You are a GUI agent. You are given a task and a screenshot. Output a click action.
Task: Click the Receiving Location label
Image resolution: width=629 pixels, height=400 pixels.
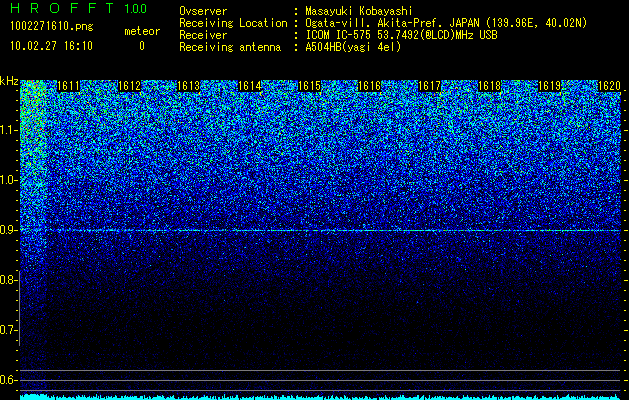[233, 23]
